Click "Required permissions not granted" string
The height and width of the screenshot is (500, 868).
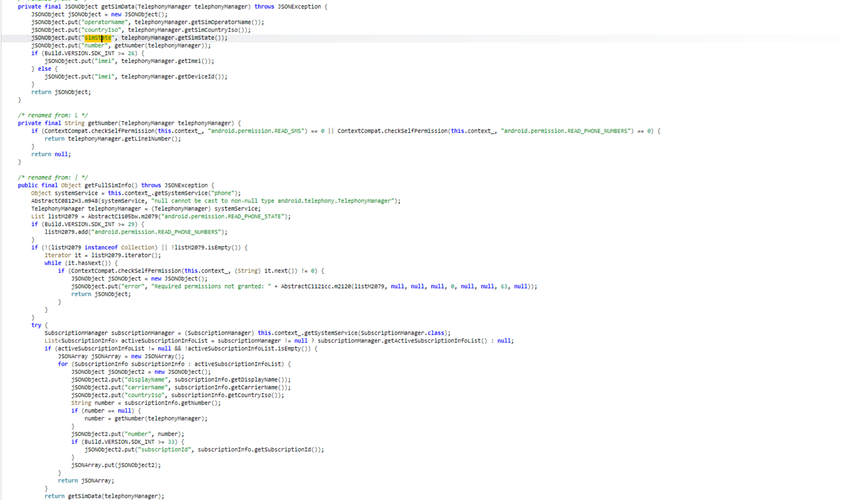(211, 286)
